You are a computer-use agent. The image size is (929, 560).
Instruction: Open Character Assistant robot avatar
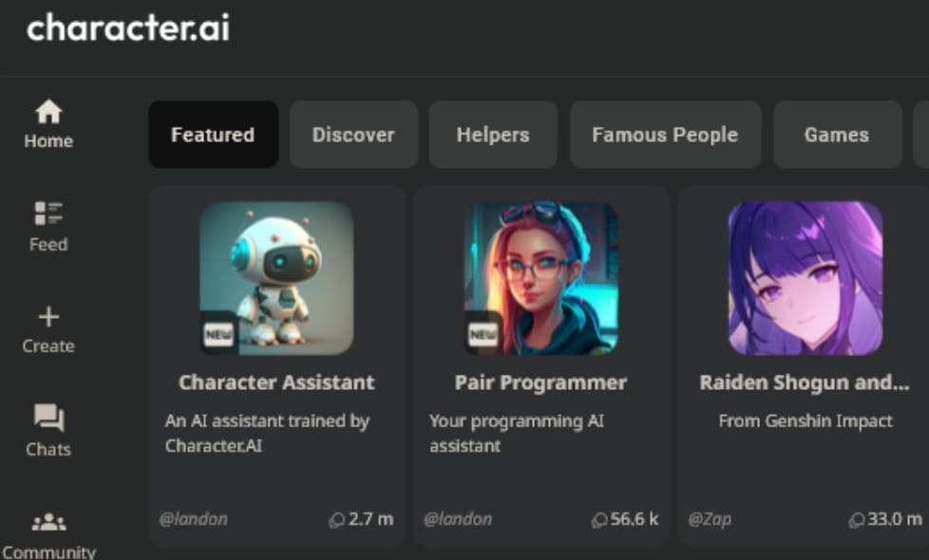(276, 278)
